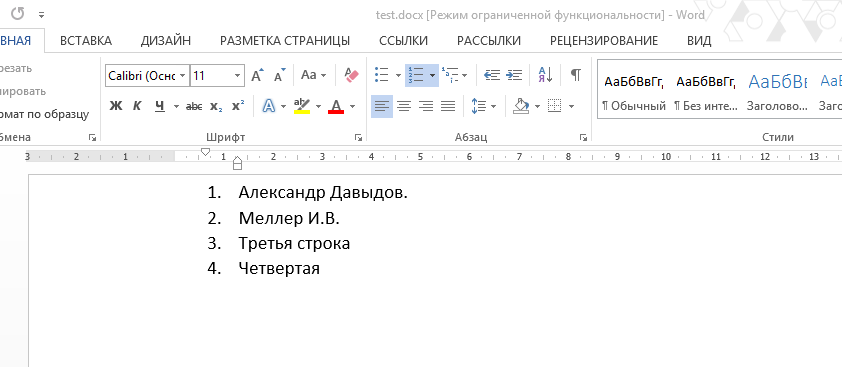Toggle show paragraph marks (¶)
The height and width of the screenshot is (367, 842).
(x=576, y=75)
